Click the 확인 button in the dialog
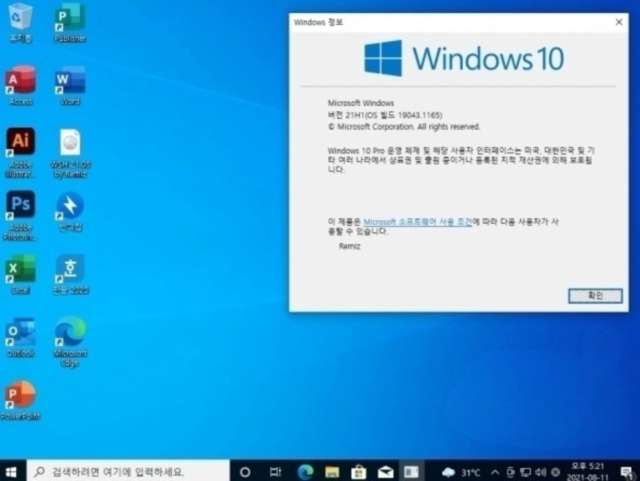 (594, 295)
